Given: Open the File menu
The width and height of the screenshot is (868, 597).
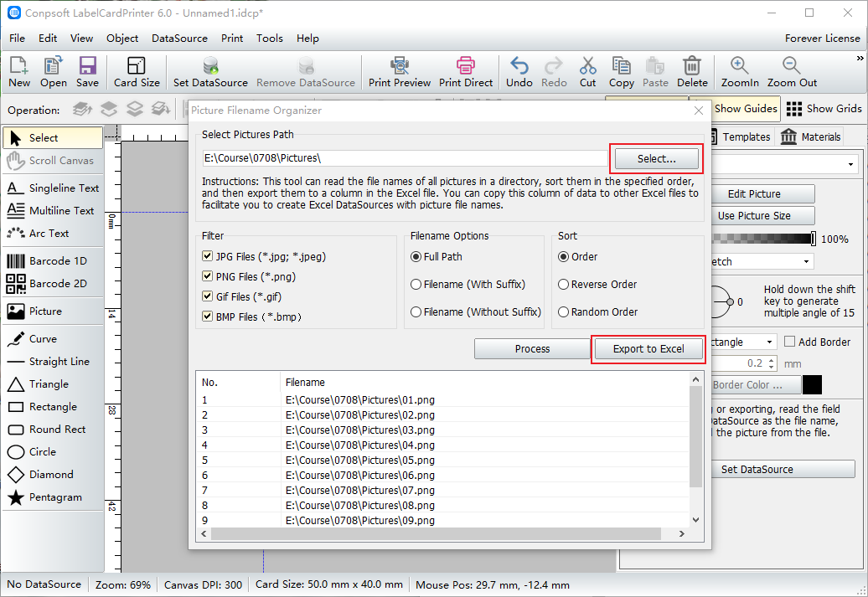Looking at the screenshot, I should (17, 39).
